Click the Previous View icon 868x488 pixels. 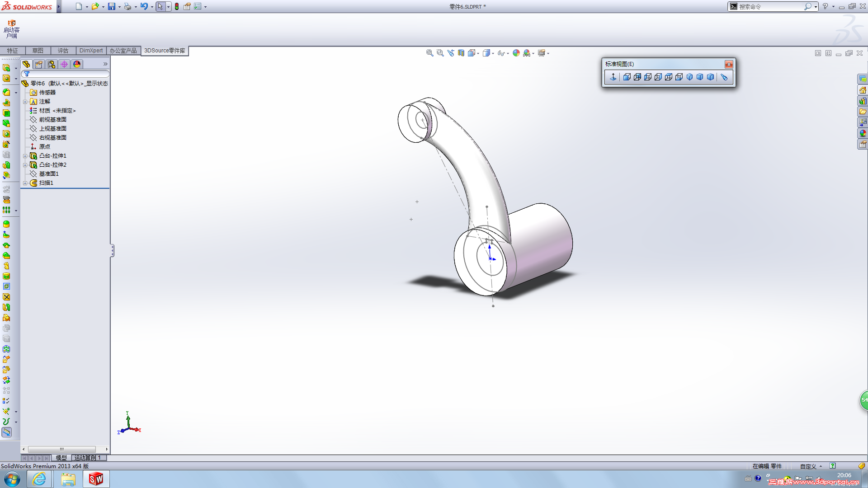[x=451, y=53]
